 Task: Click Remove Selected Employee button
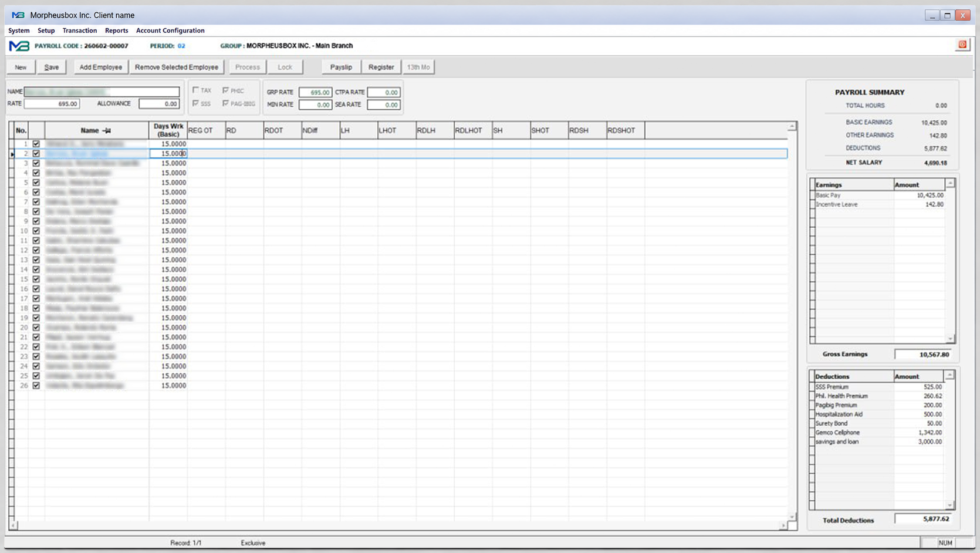coord(177,67)
